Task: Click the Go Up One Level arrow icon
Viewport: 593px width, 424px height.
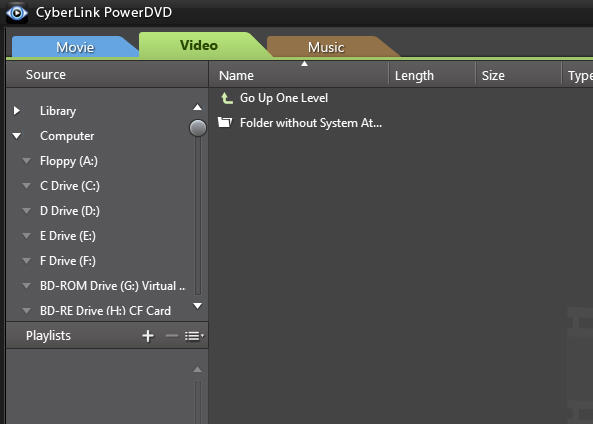Action: click(227, 98)
